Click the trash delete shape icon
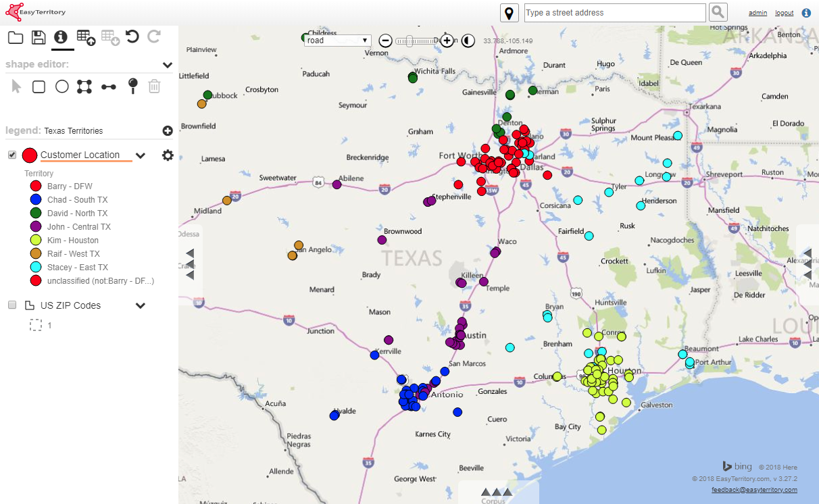 click(x=155, y=86)
